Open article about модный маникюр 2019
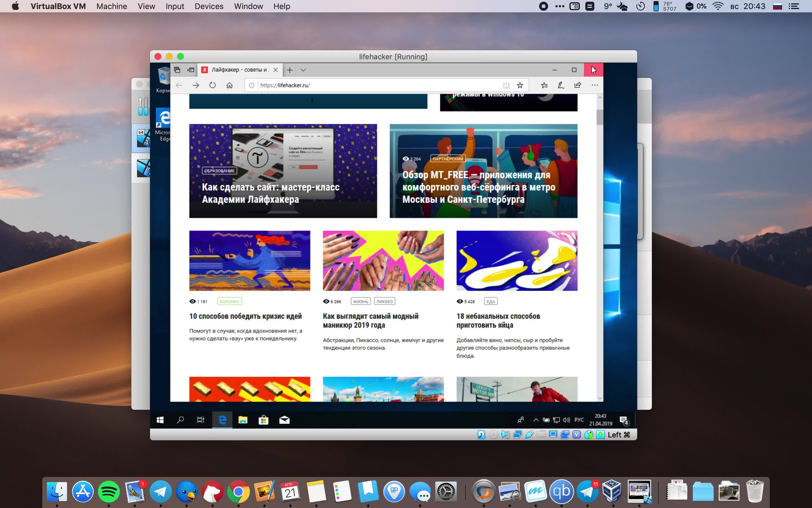 click(370, 321)
